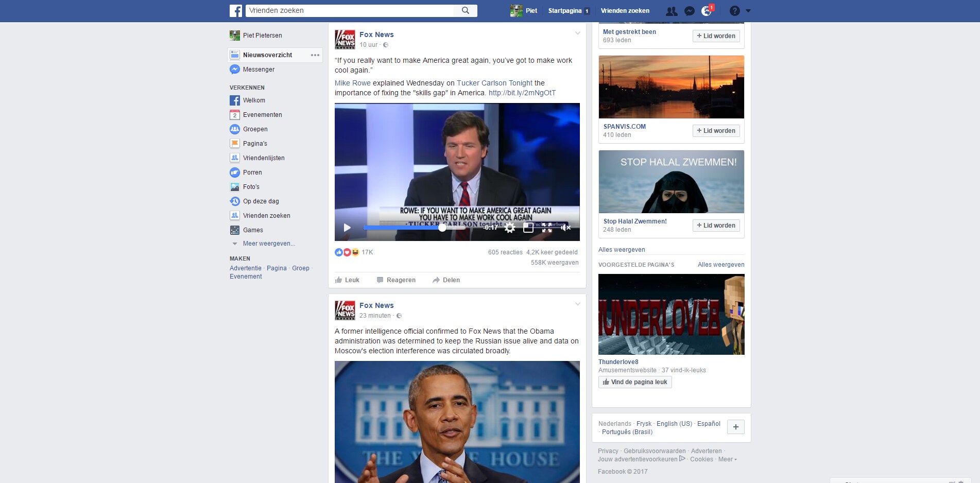
Task: Open video settings gear icon
Action: [510, 228]
